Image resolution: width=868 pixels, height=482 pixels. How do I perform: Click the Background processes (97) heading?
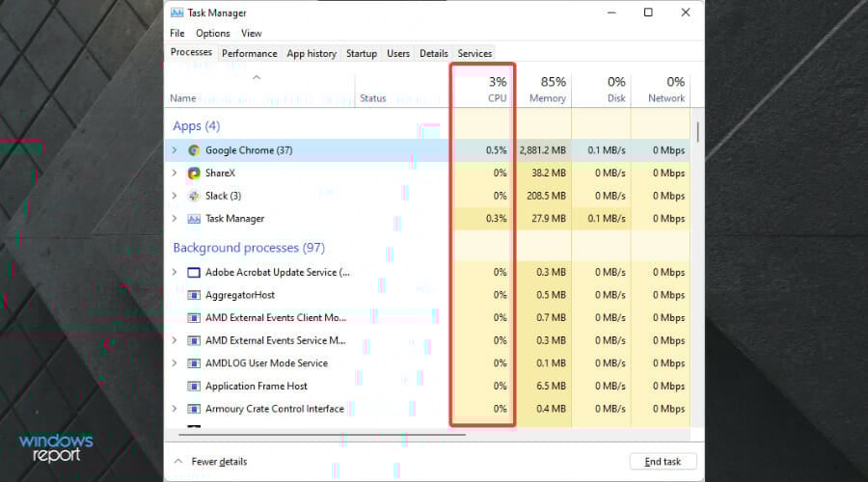pos(249,248)
